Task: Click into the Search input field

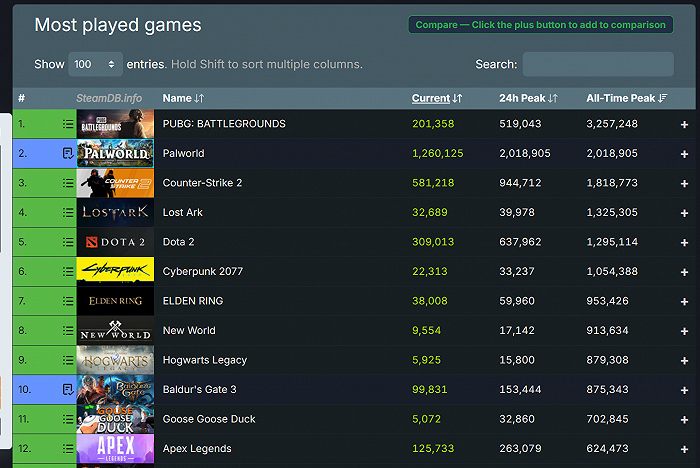Action: point(598,64)
